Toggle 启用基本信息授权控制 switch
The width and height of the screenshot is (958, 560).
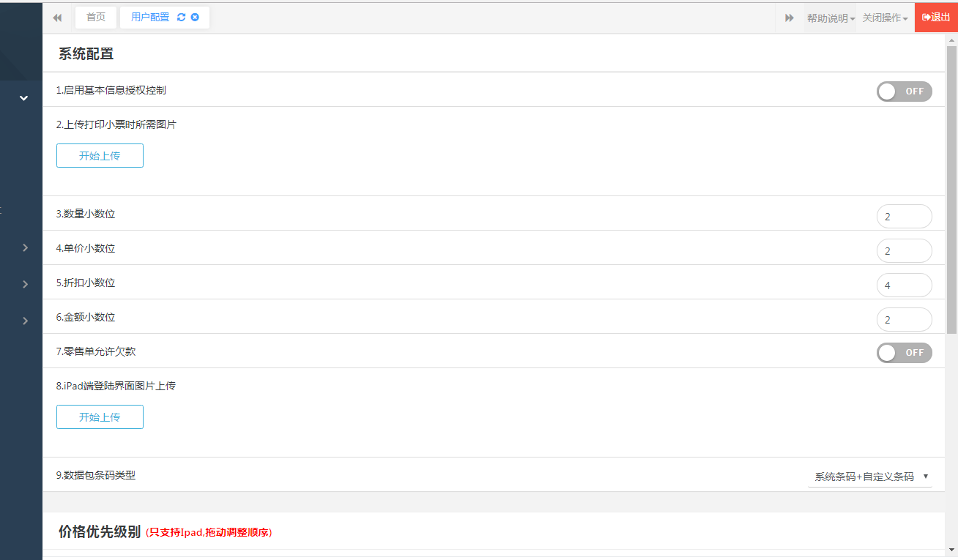905,92
